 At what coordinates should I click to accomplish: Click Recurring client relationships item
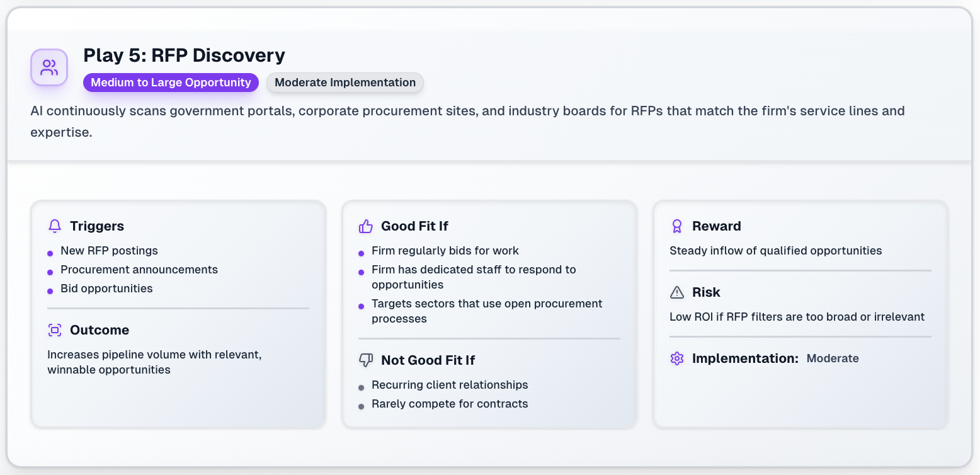click(450, 385)
